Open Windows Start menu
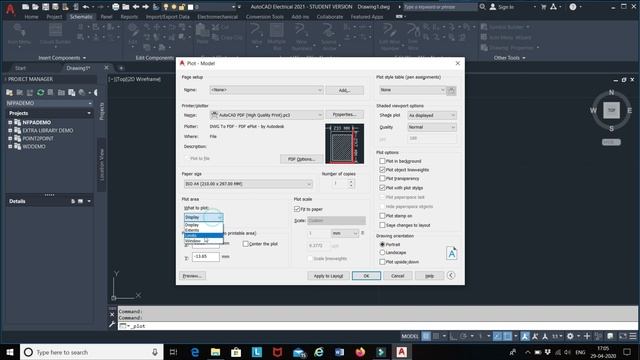640x360 pixels. pos(10,352)
